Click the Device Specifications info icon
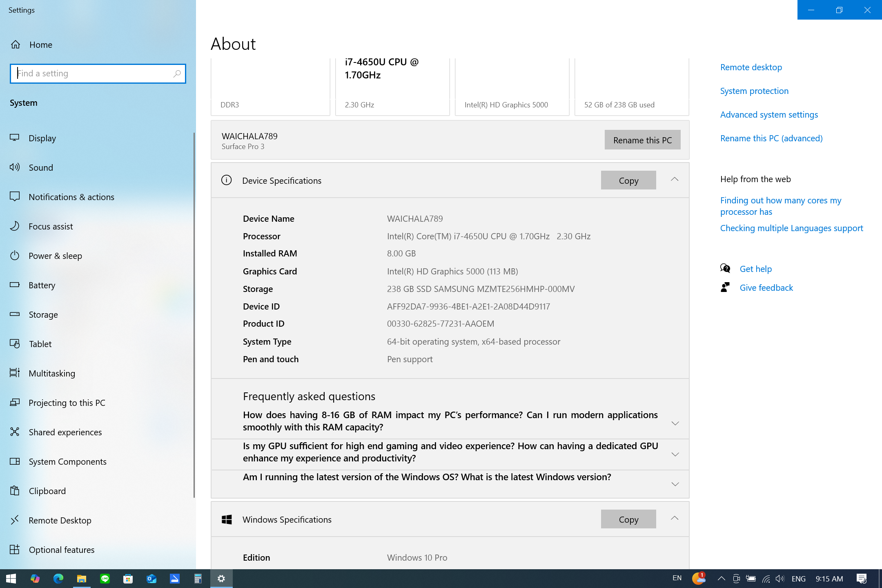The image size is (882, 588). click(227, 180)
